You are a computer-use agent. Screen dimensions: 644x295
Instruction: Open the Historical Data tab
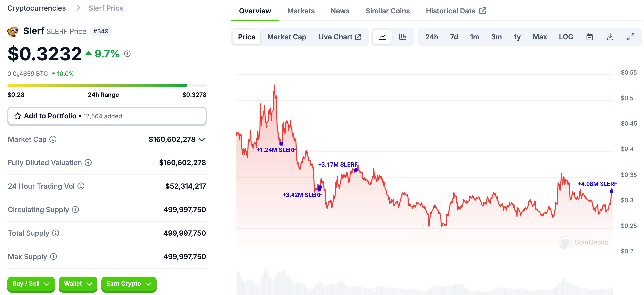[456, 11]
